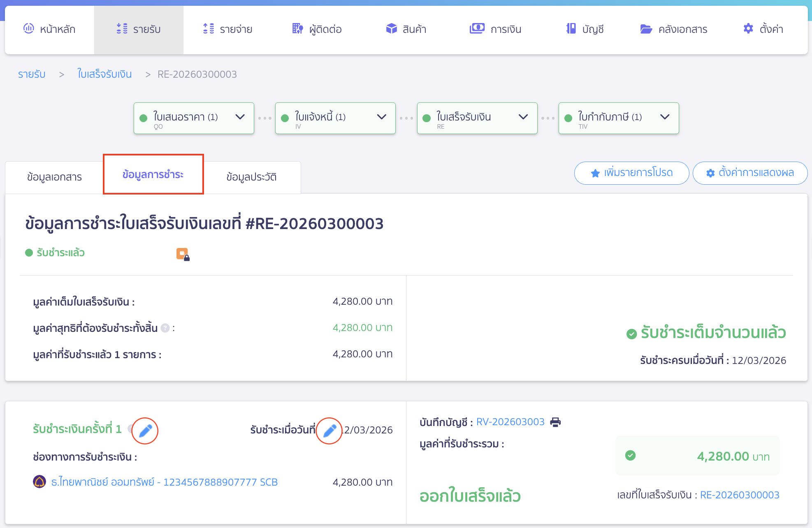Click the printer icon next to RV-202603003

pos(555,422)
